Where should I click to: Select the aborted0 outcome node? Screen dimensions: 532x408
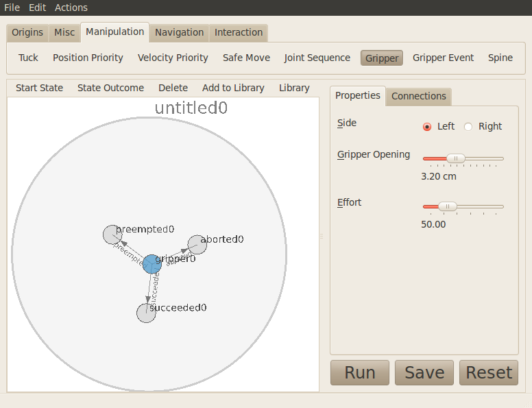point(197,244)
